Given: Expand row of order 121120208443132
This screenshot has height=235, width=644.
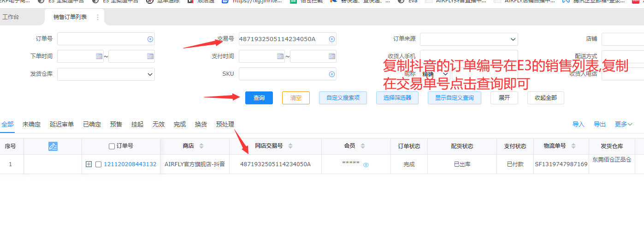Looking at the screenshot, I should pyautogui.click(x=89, y=164).
